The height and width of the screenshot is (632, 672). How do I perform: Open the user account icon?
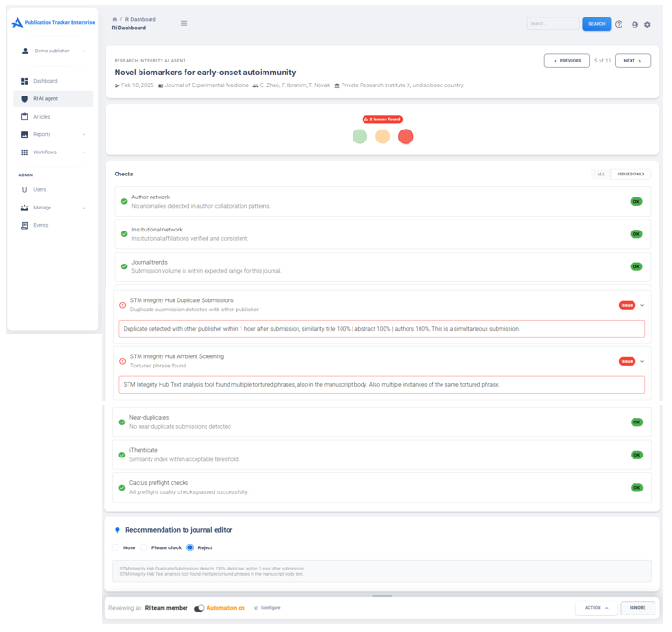point(634,25)
